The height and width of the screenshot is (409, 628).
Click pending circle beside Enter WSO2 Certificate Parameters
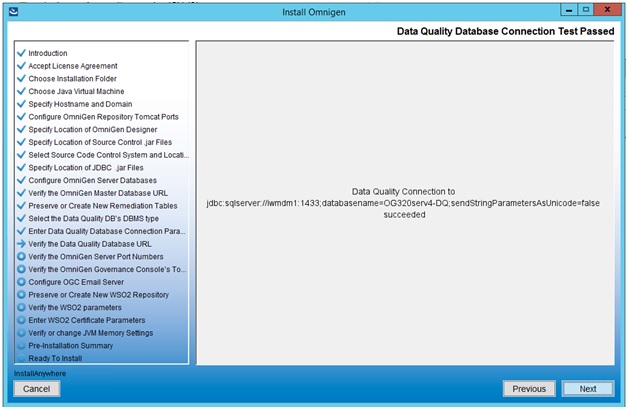click(22, 320)
